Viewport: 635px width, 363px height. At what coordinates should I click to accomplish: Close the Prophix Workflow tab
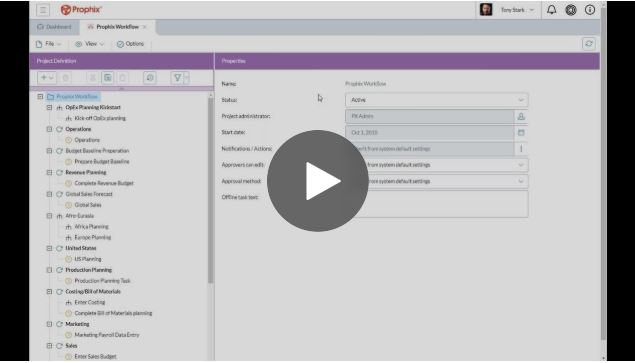point(145,27)
